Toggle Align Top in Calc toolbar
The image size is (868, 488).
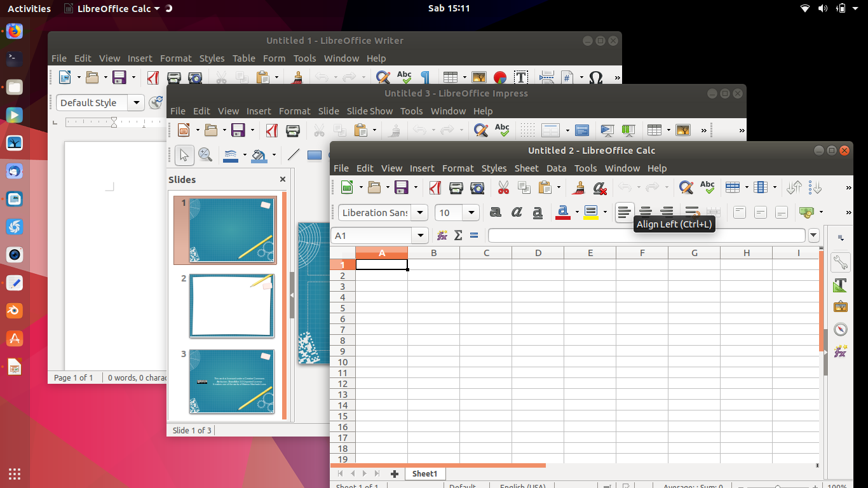[x=739, y=212]
